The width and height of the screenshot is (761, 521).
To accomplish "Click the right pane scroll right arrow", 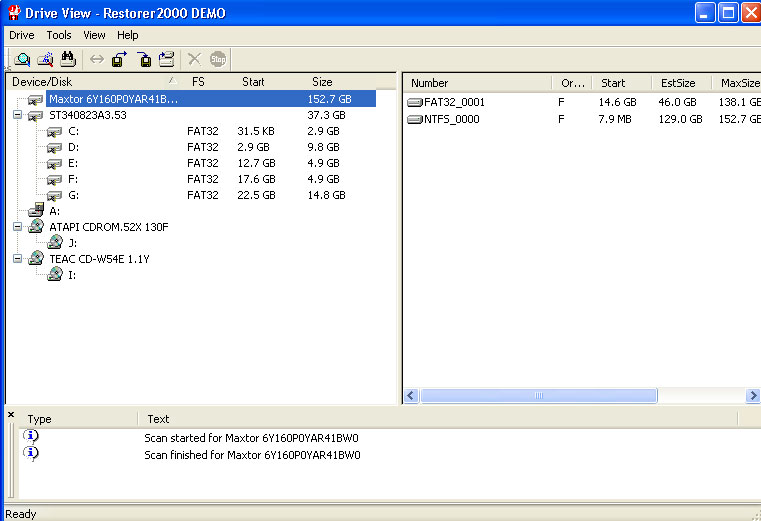I will click(x=753, y=396).
